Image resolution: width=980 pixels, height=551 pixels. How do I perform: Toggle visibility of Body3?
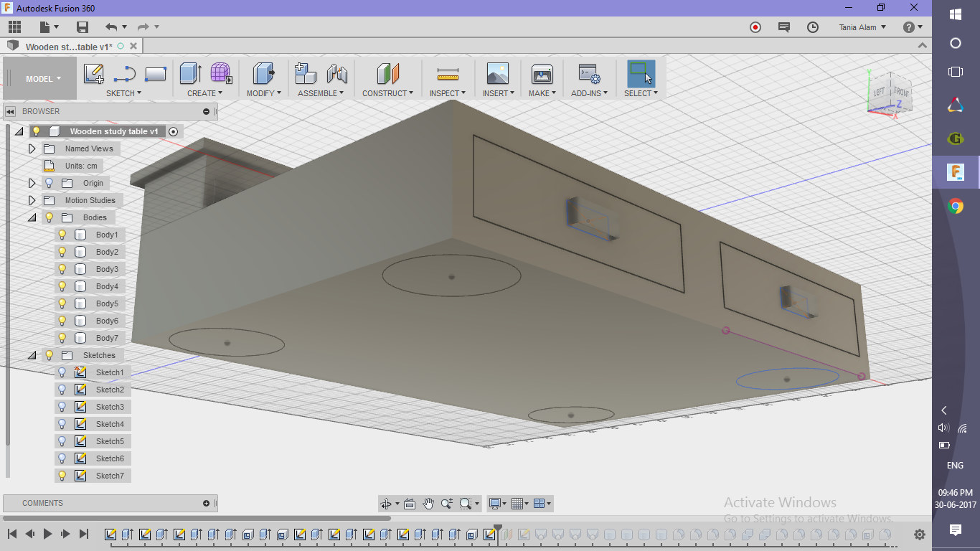[x=62, y=269]
